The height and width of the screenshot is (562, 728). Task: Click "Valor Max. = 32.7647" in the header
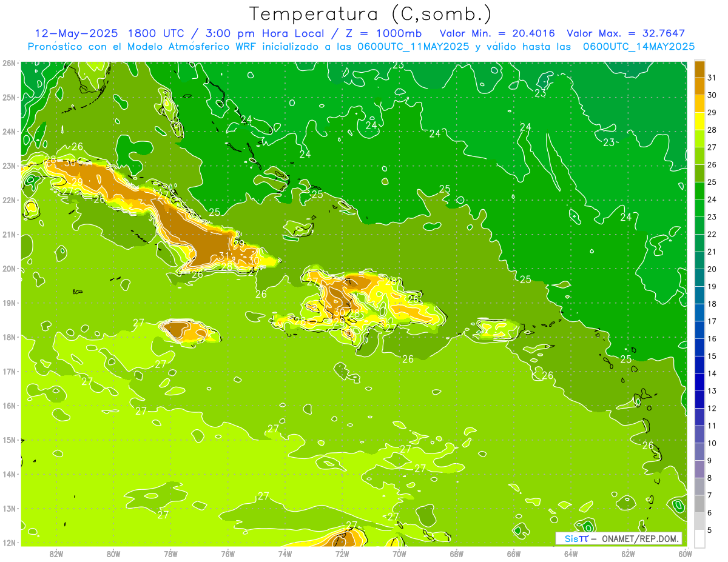tap(625, 33)
